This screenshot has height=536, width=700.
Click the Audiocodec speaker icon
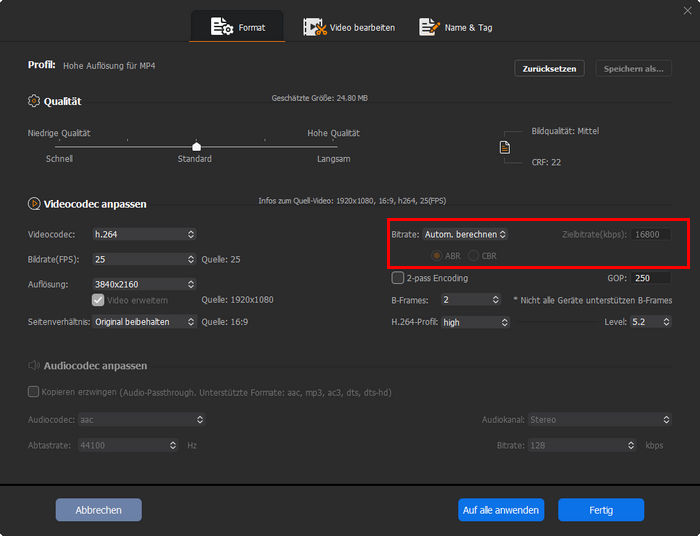34,366
